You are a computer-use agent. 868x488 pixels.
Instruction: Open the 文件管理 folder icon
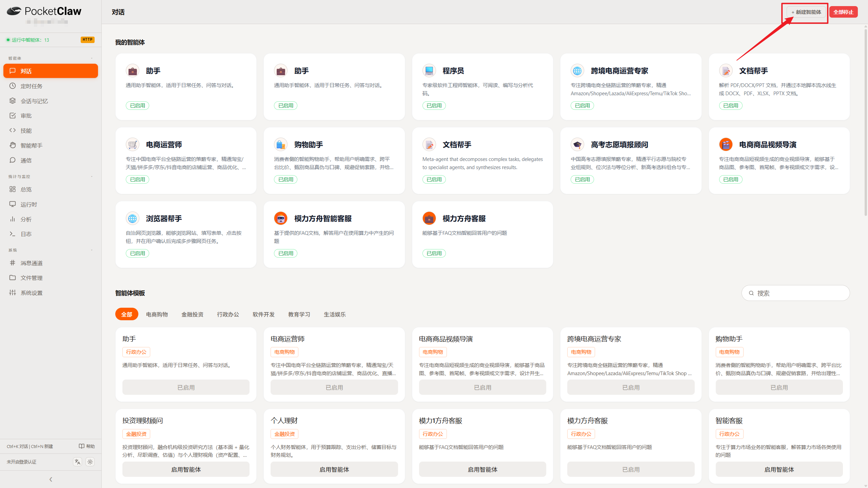tap(13, 278)
